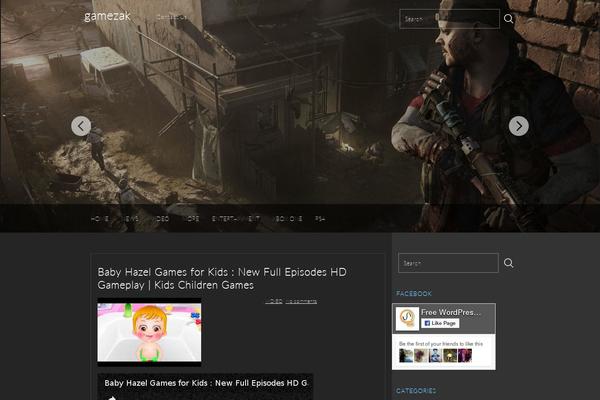Screen dimensions: 600x400
Task: Click the header search magnifier icon
Action: (509, 18)
